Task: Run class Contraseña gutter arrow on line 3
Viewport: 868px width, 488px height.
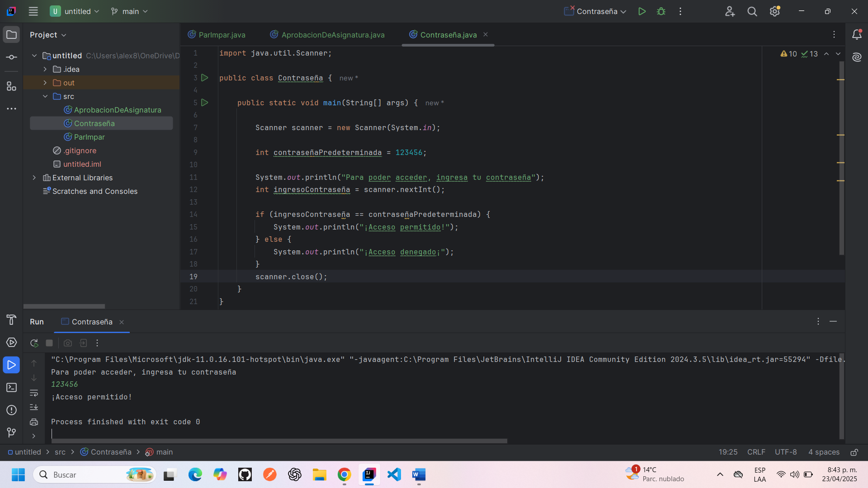Action: pos(205,78)
